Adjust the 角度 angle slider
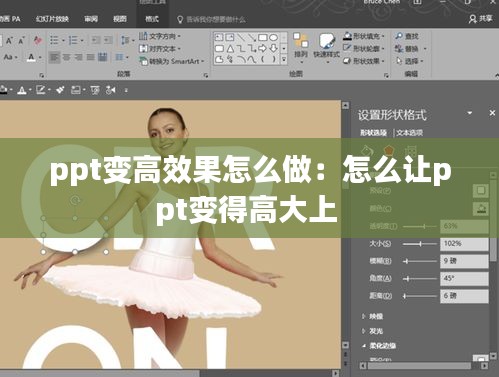This screenshot has height=377, width=499. (420, 279)
